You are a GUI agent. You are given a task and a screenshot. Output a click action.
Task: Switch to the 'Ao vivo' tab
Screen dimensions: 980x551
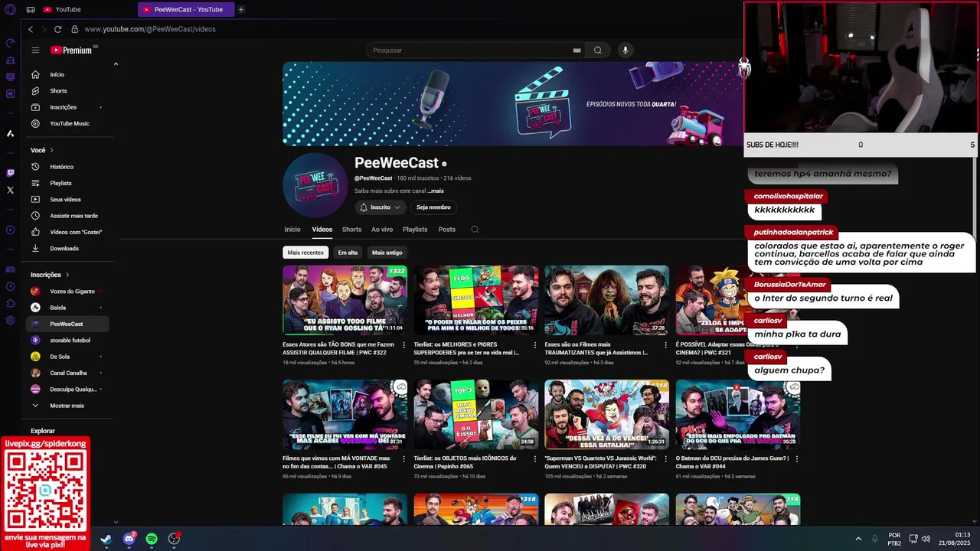382,230
